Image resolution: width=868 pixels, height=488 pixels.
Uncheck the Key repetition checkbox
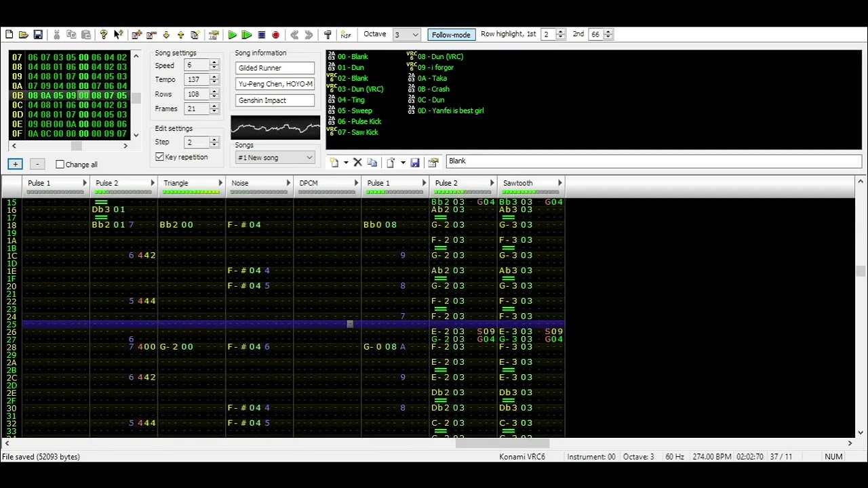point(160,157)
